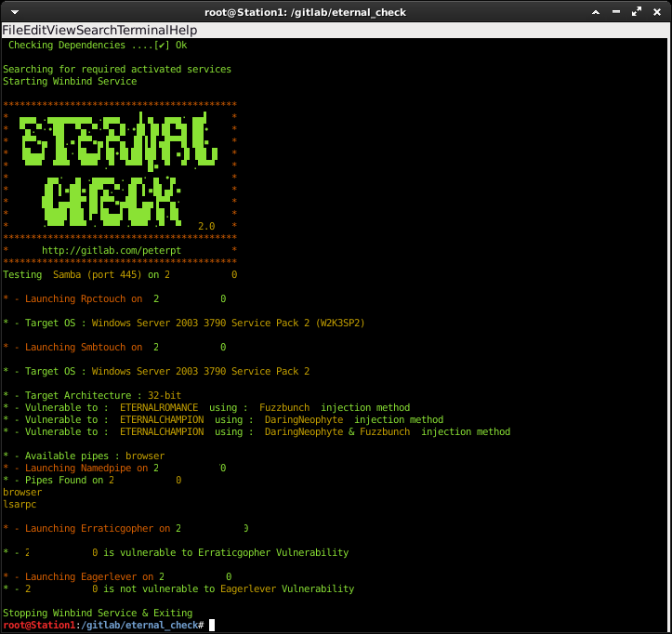Click ETERNALCHAMPION DaringNeophyte & Fuzzbunch line
This screenshot has height=634, width=672.
pyautogui.click(x=257, y=431)
